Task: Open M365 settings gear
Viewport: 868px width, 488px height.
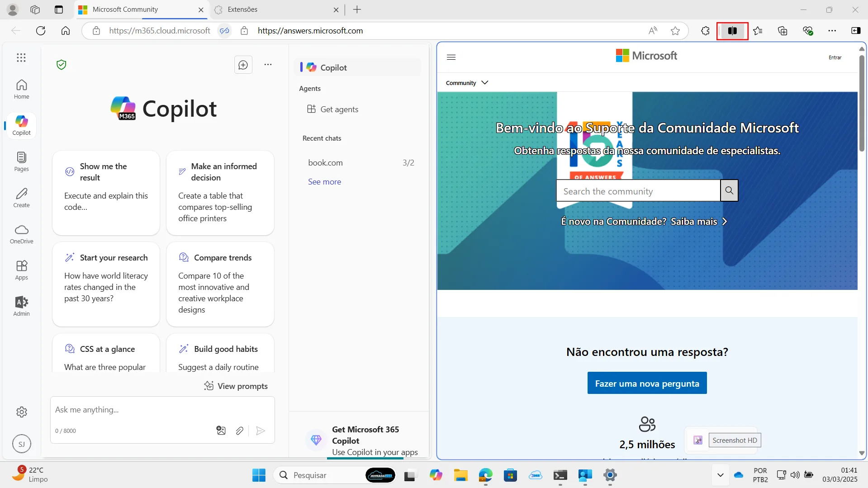Action: tap(21, 412)
